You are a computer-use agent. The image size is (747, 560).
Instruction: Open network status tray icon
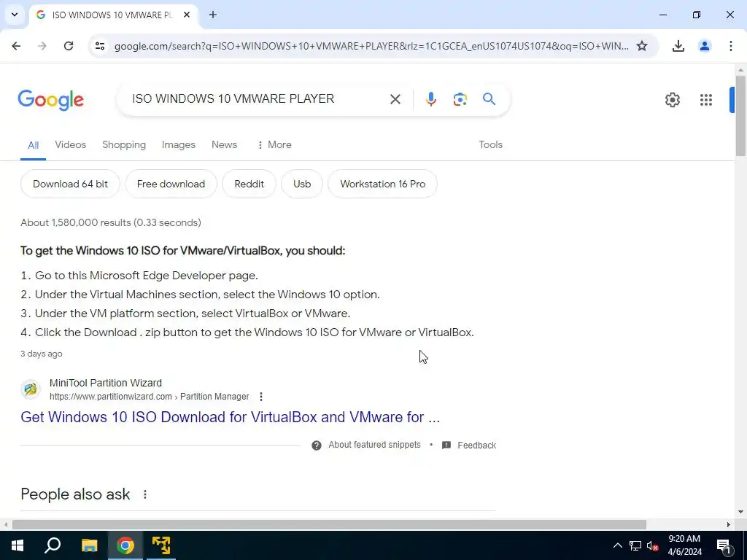tap(635, 545)
